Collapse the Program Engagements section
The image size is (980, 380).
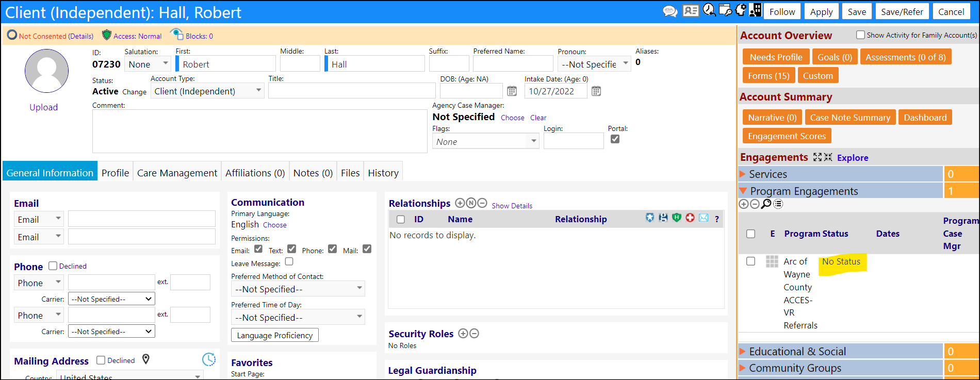coord(743,191)
